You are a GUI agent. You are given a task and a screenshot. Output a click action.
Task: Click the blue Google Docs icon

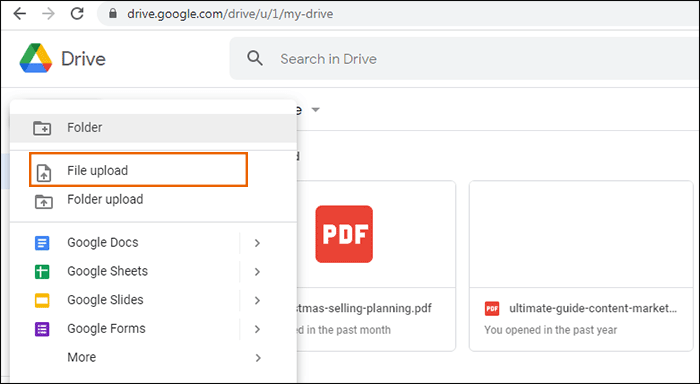(x=42, y=243)
